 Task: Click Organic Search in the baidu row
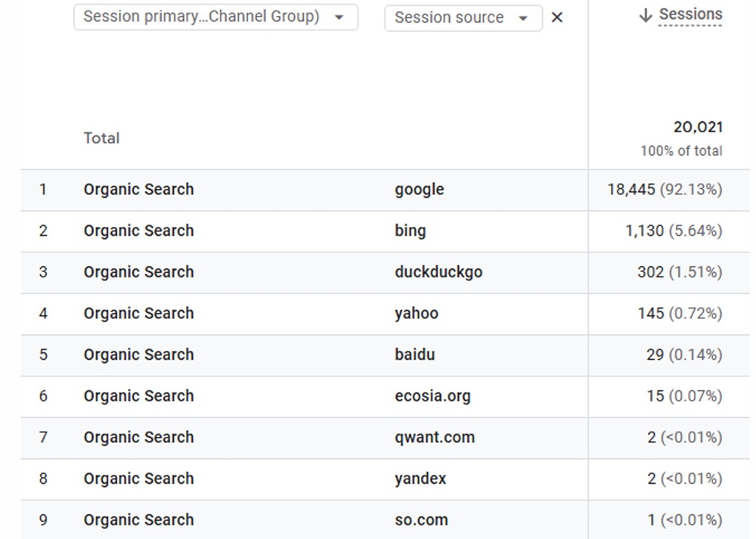(x=139, y=355)
